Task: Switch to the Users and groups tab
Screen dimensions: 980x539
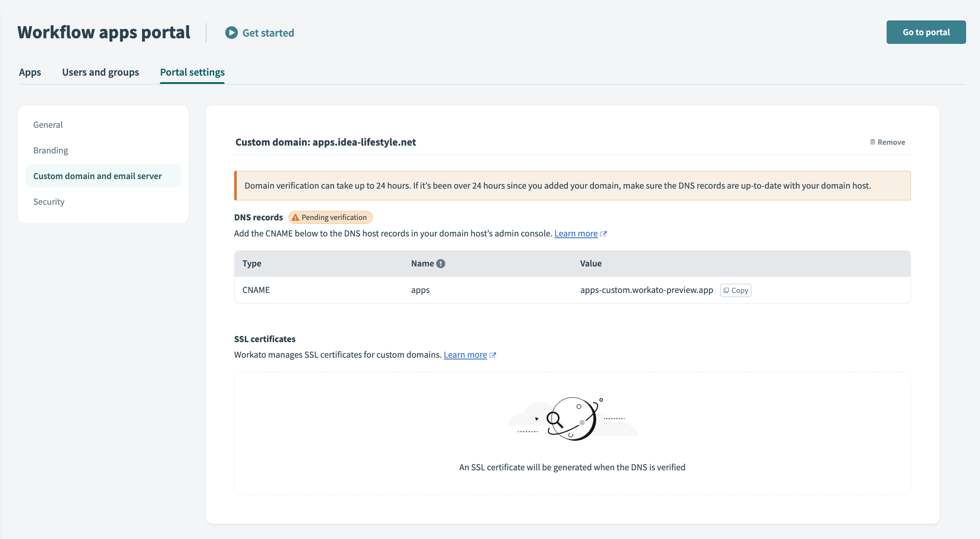Action: (100, 72)
